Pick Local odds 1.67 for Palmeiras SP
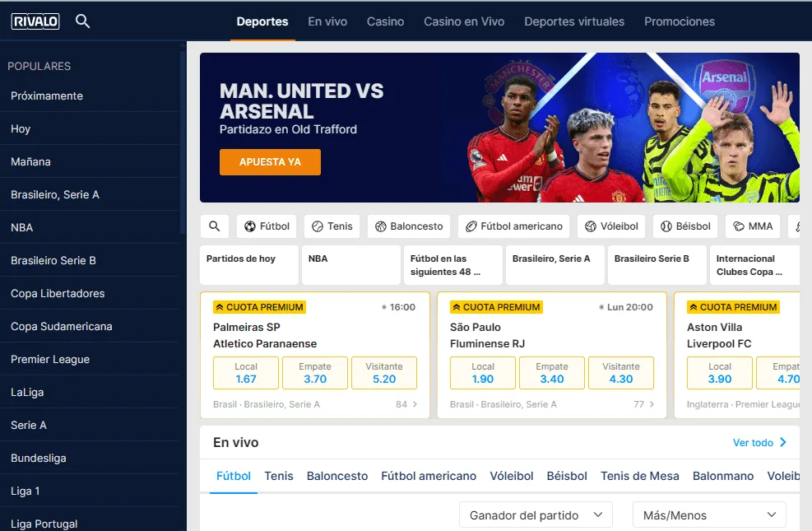Viewport: 812px width, 531px height. (246, 373)
